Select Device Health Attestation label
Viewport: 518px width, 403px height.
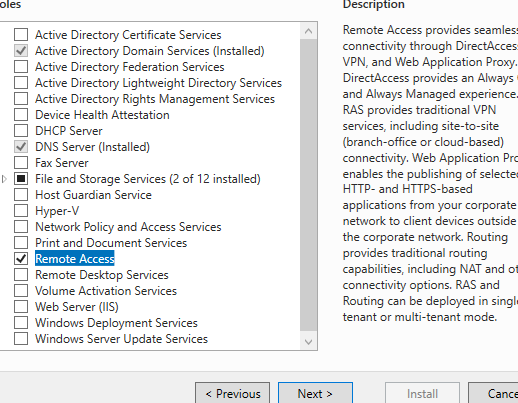pyautogui.click(x=102, y=115)
